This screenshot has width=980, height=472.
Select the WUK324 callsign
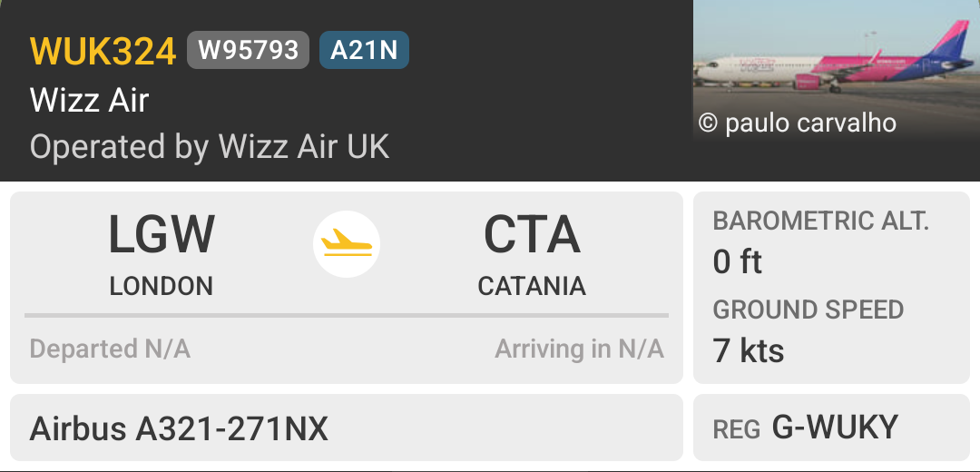tap(103, 51)
